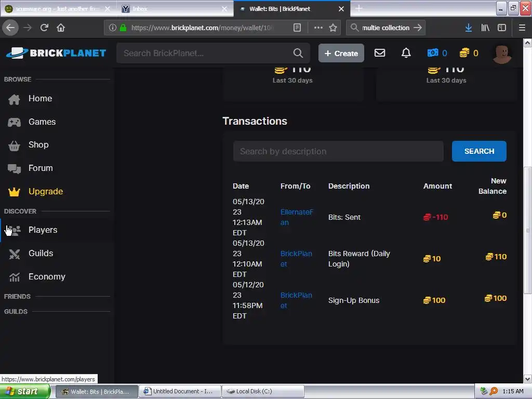Switch to the first browser tab
Viewport: 532px width, 399px height.
[x=58, y=9]
